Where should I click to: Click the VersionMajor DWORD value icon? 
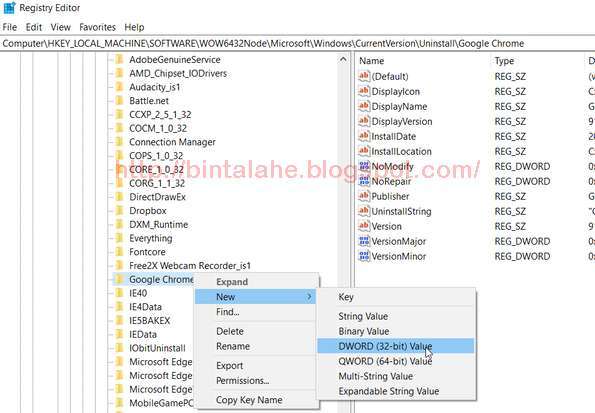click(x=364, y=241)
